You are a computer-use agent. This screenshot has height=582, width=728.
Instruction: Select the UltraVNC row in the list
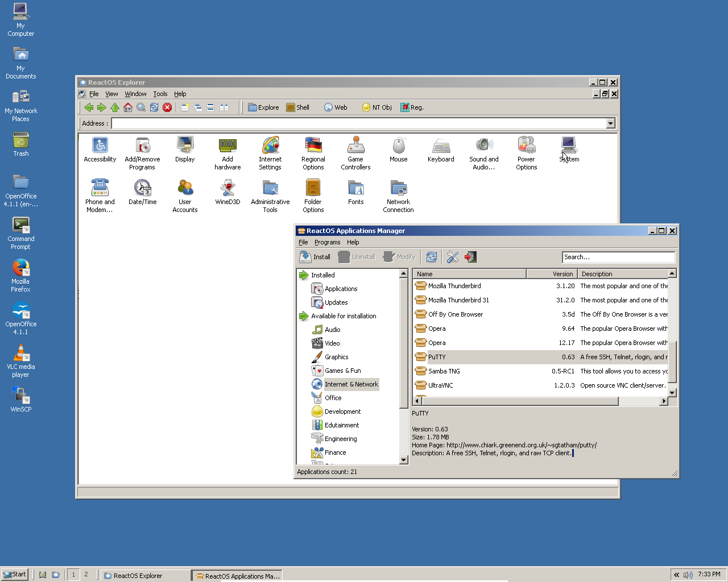540,385
